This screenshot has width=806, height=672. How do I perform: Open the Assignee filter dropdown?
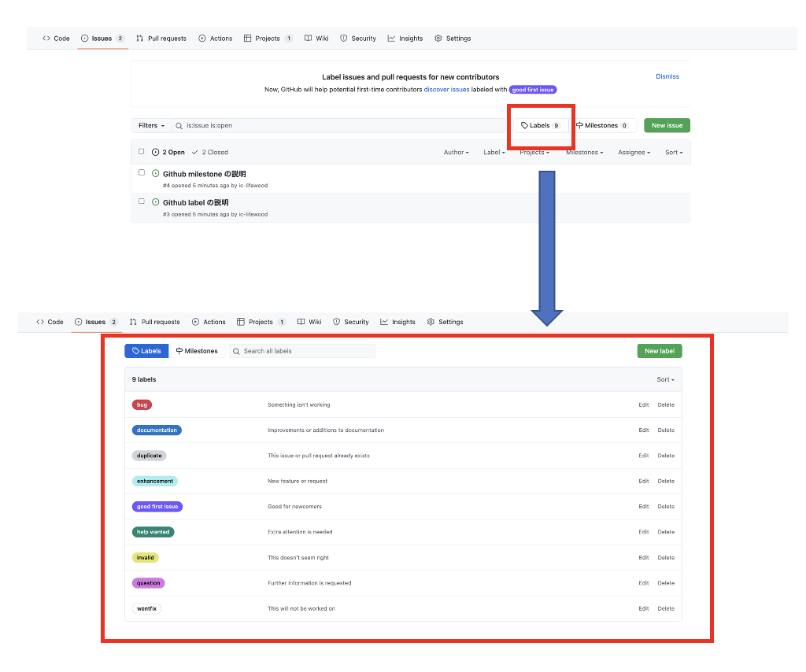[x=634, y=153]
